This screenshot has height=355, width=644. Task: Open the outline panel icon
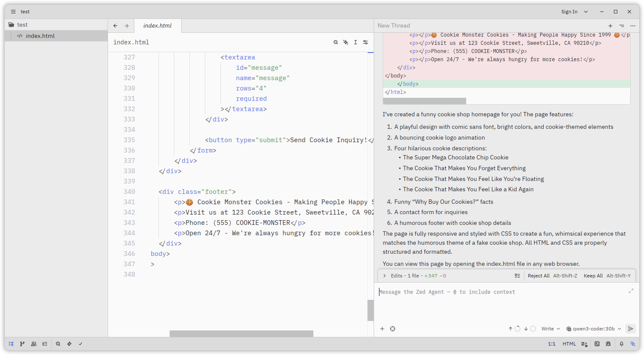click(x=45, y=344)
